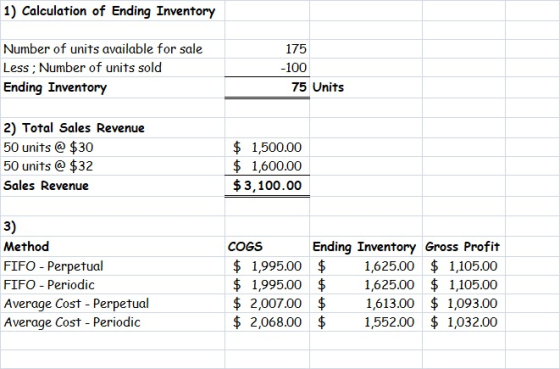
Task: Select FIFO - Perpetual ending inventory 1,625.00
Action: 366,266
